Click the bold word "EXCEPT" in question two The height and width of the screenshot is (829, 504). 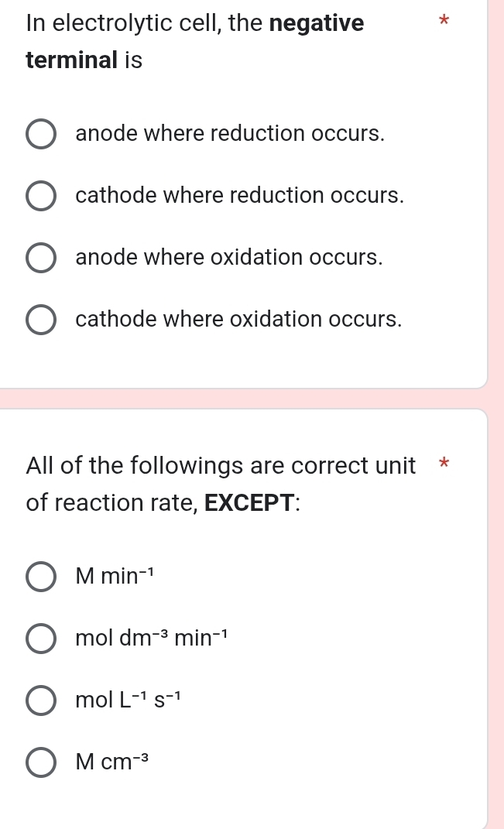pos(247,502)
